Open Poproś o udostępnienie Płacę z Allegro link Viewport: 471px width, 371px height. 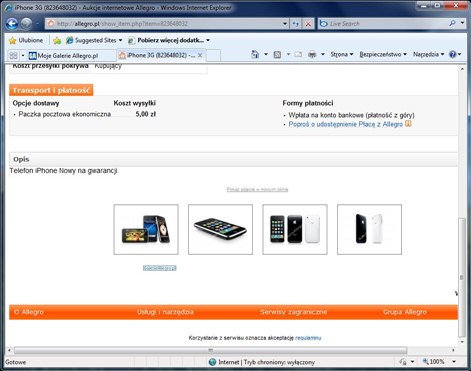coord(346,124)
